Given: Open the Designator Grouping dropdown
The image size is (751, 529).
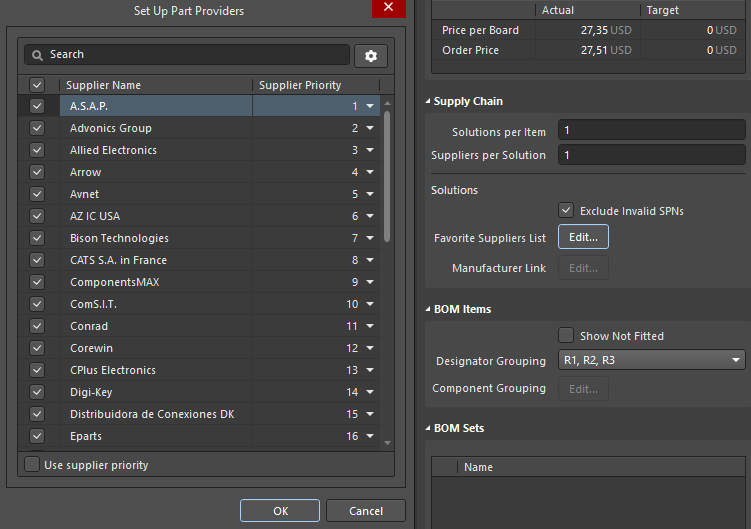Looking at the screenshot, I should coord(651,360).
